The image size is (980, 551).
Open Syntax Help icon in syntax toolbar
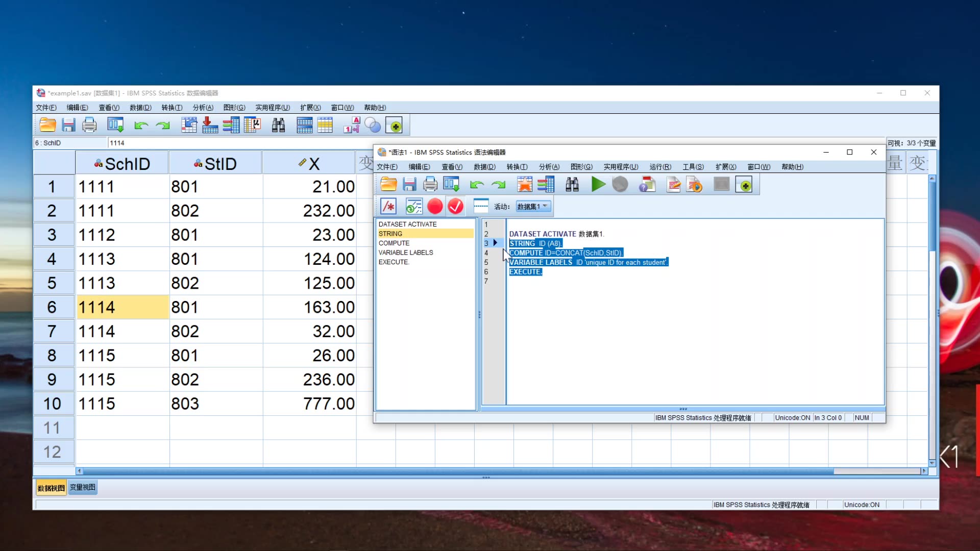click(x=647, y=184)
